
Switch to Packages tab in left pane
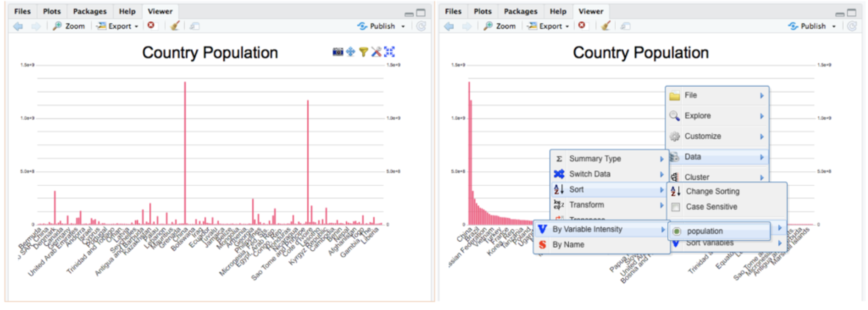(x=90, y=11)
